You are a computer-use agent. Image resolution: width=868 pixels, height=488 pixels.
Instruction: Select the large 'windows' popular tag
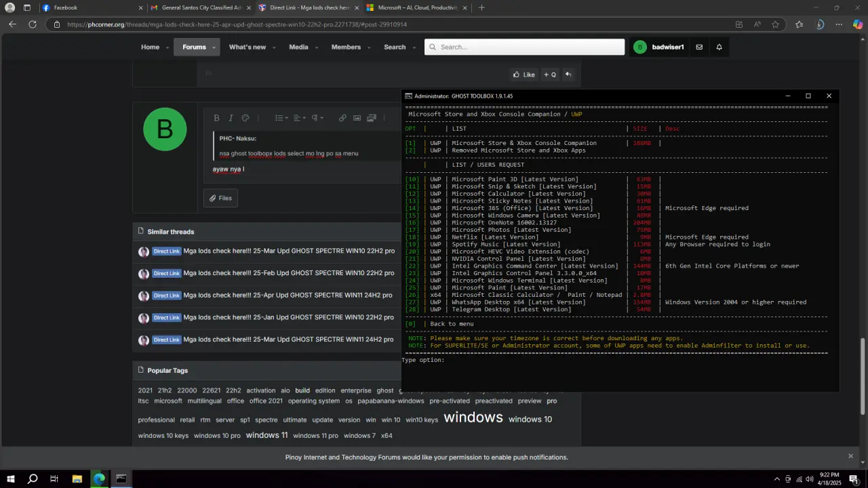[473, 417]
